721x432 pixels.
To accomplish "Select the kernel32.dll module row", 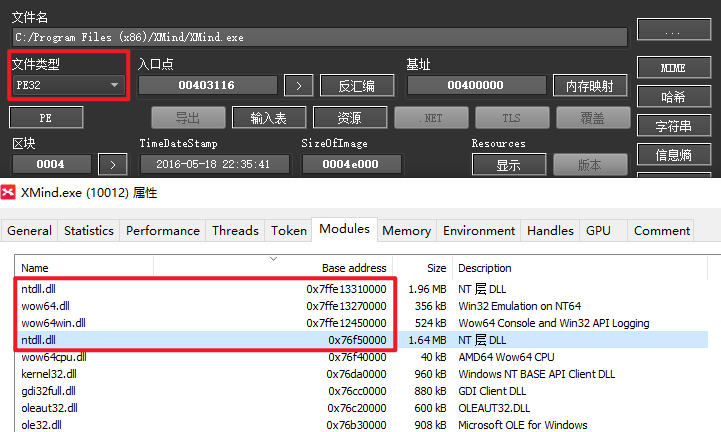I will pyautogui.click(x=361, y=374).
